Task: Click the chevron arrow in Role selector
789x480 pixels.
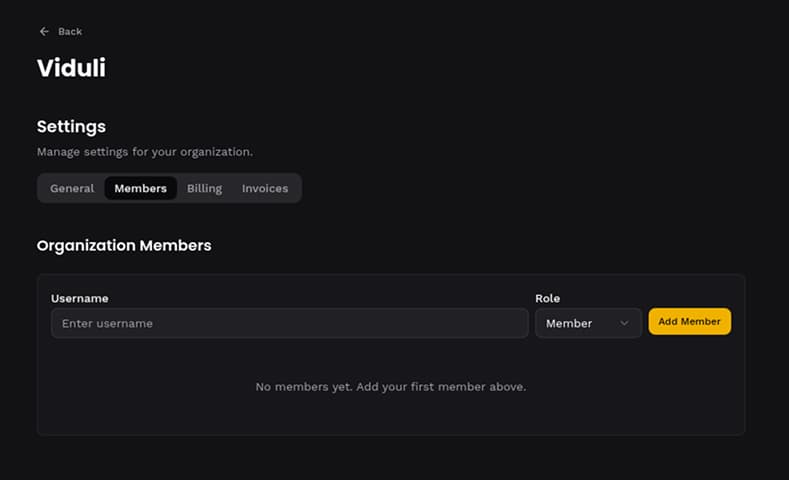Action: (x=625, y=323)
